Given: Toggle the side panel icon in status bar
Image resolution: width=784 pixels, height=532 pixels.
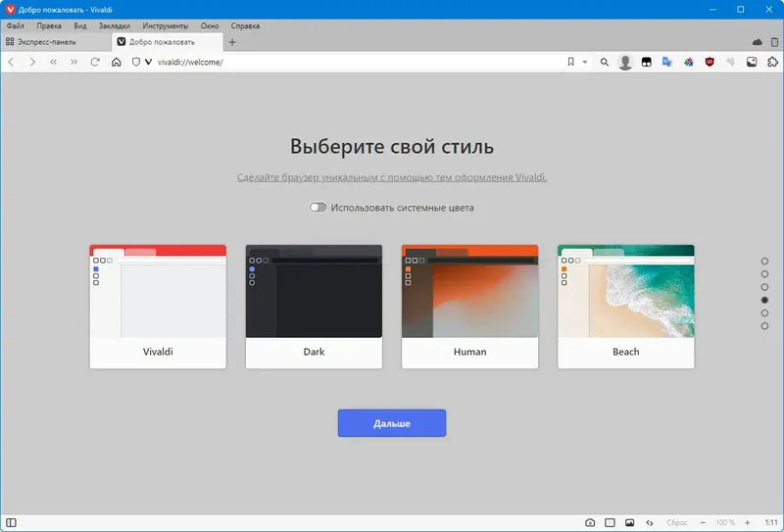Looking at the screenshot, I should 11,522.
